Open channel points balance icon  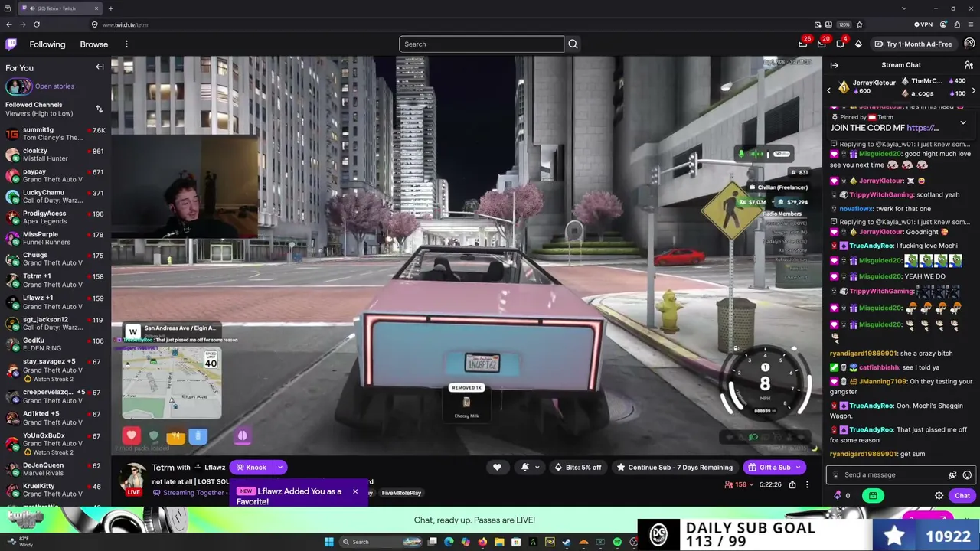(837, 496)
